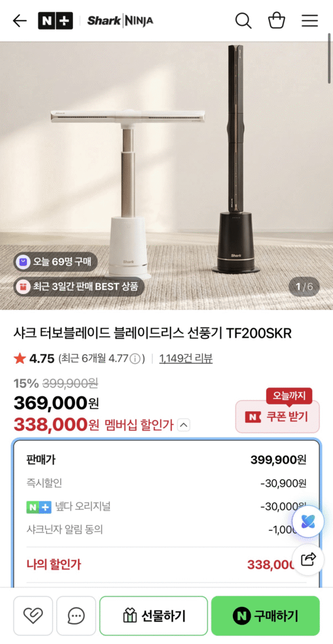Image resolution: width=333 pixels, height=644 pixels.
Task: Open the shopping basket
Action: (277, 20)
